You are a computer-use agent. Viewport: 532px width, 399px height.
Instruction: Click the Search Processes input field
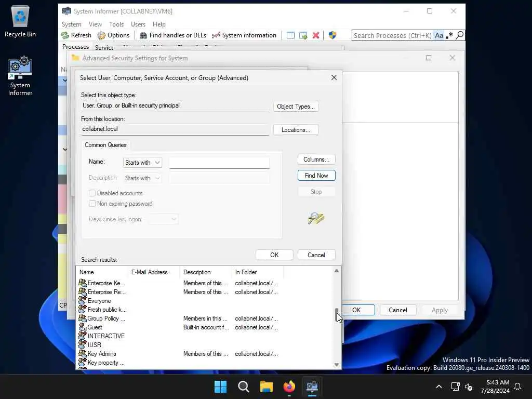[393, 35]
